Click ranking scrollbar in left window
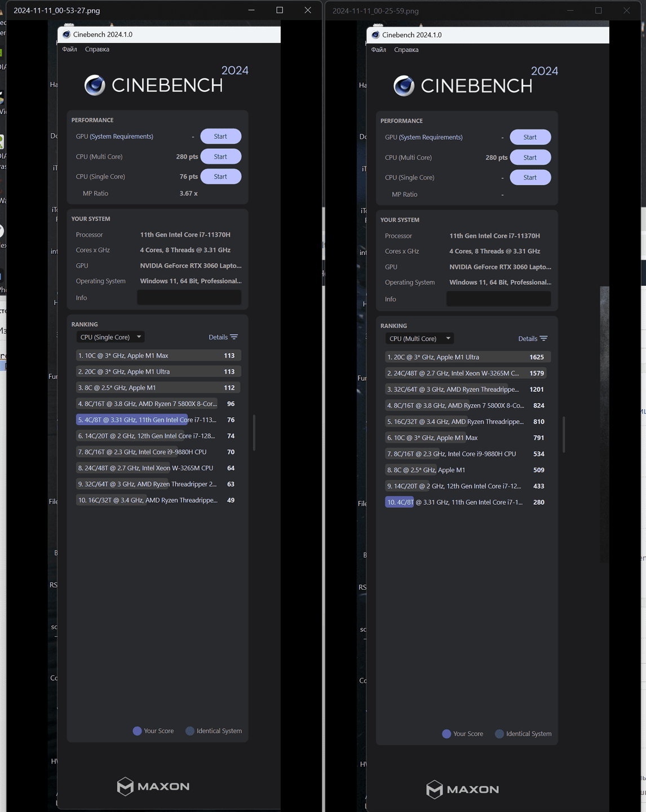This screenshot has height=812, width=646. pos(254,433)
